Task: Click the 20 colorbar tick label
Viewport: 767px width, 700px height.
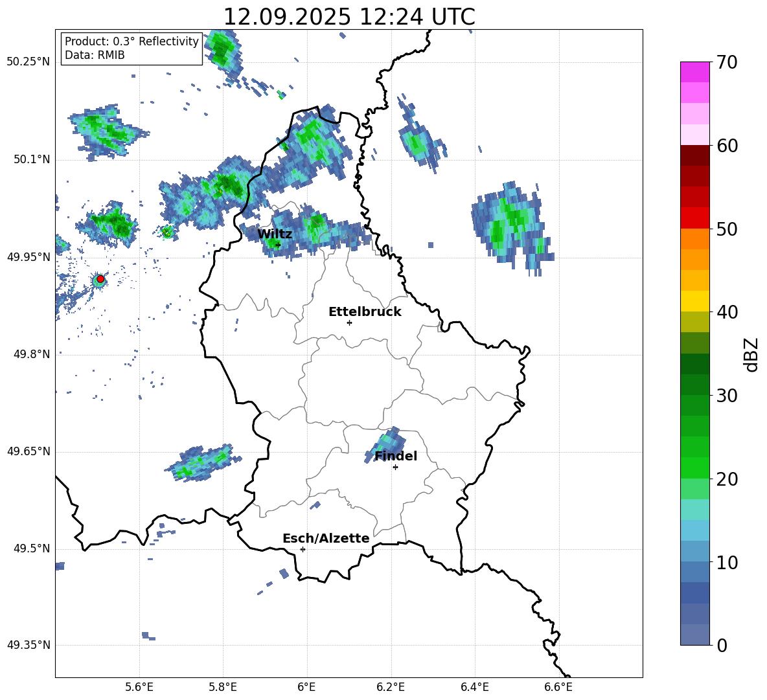Action: coord(727,480)
